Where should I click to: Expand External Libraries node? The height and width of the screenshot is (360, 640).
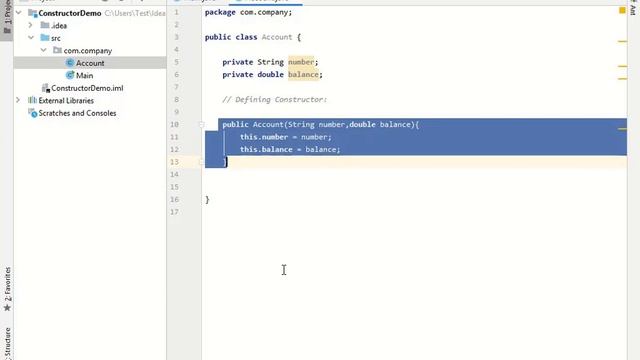coord(18,100)
